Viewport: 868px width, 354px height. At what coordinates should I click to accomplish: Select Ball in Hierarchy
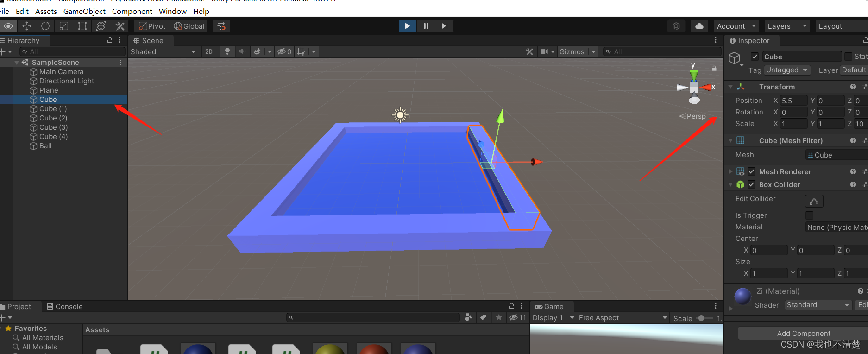point(45,146)
